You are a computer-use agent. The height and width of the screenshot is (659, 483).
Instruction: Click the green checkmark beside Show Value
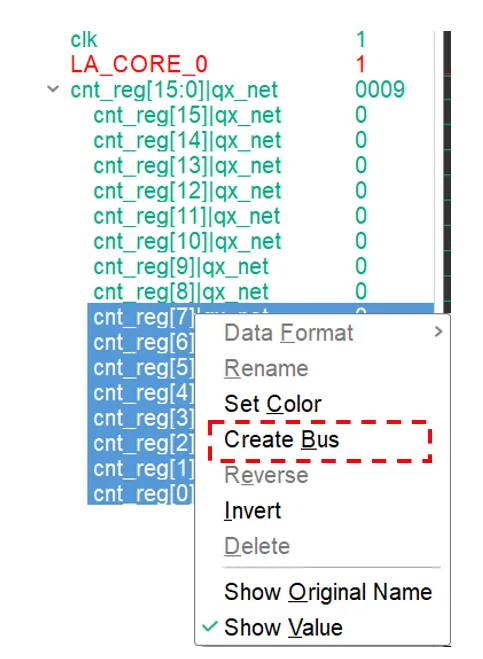(209, 627)
